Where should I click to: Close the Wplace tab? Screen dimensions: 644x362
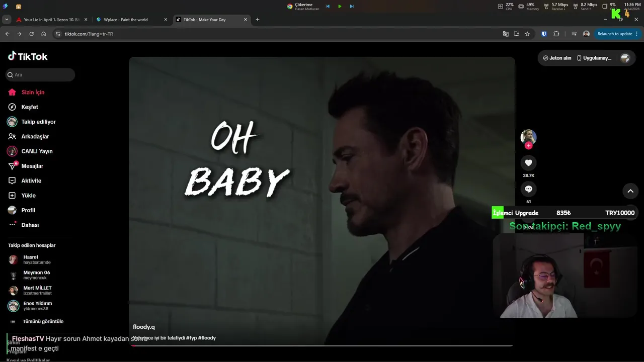click(166, 20)
